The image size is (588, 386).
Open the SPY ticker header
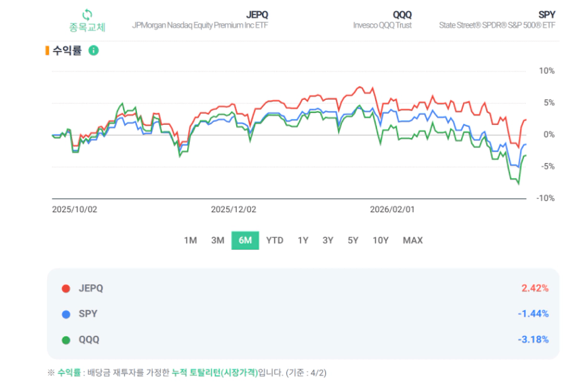coord(547,15)
